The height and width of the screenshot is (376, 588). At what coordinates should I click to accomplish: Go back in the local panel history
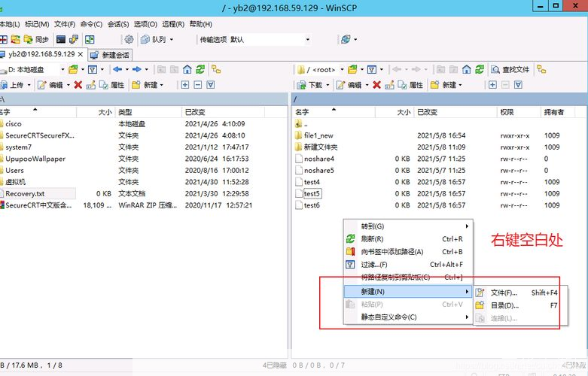click(117, 69)
